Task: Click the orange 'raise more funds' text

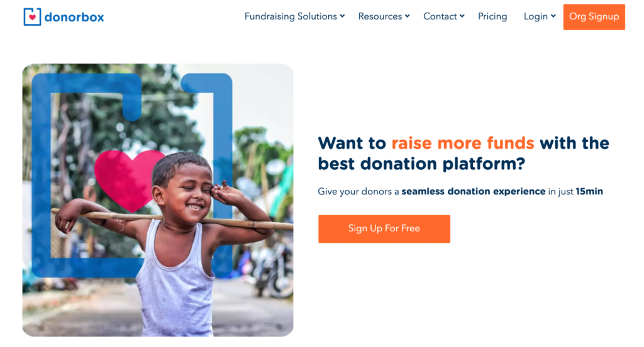Action: (x=463, y=143)
